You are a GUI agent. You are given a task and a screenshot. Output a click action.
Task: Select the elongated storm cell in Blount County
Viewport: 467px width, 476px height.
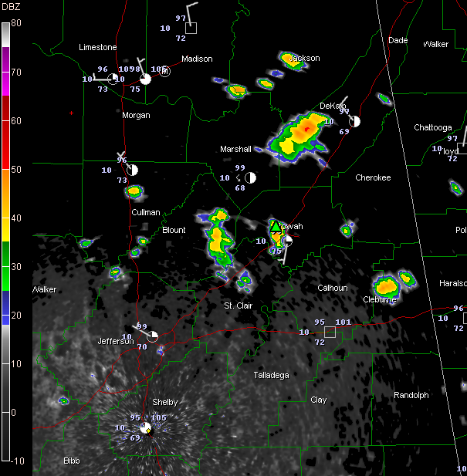[x=218, y=239]
